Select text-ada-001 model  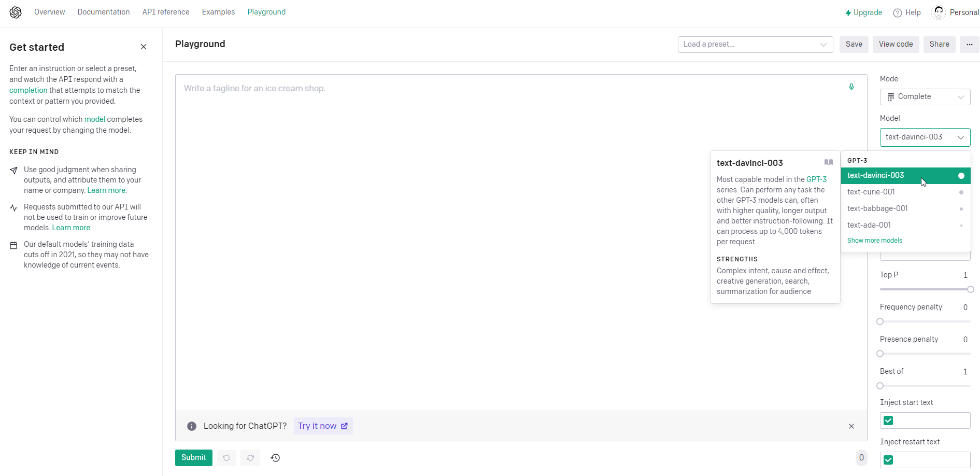pos(905,226)
